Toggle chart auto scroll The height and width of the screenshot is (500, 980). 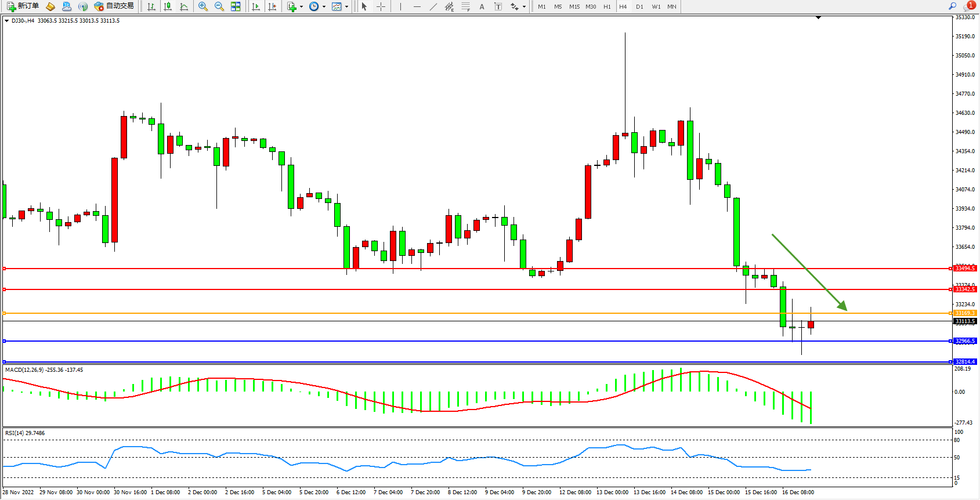pyautogui.click(x=256, y=6)
